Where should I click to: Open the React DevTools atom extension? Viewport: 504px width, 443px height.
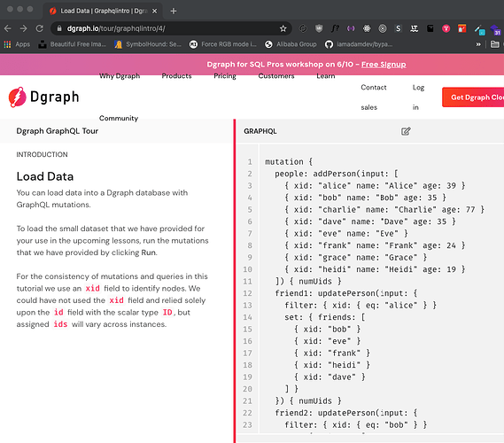click(367, 28)
